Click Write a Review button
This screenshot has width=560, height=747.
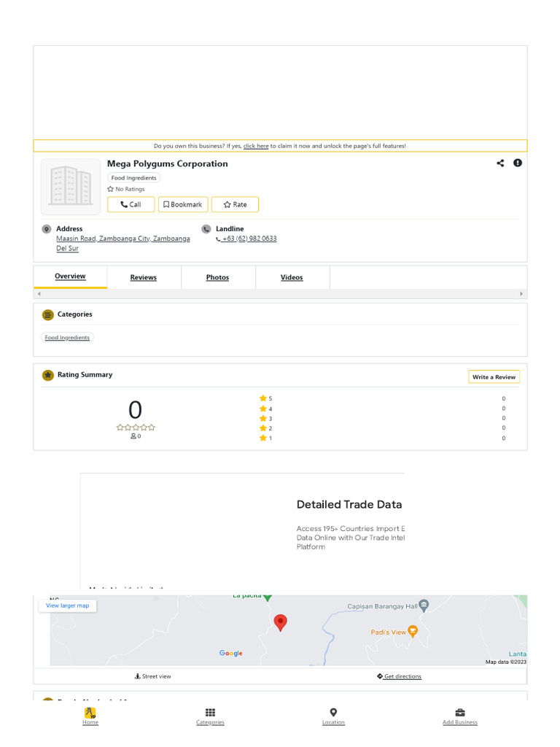point(494,377)
